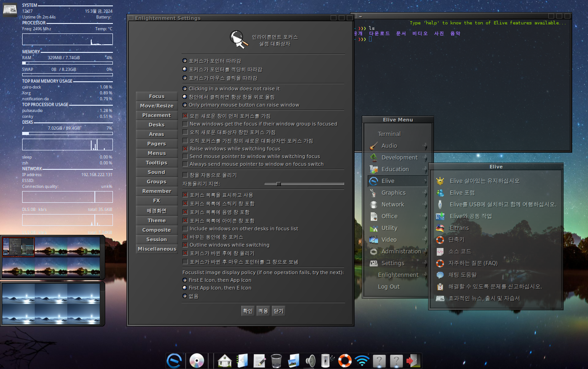Open the Home folder house icon in dock

point(224,361)
